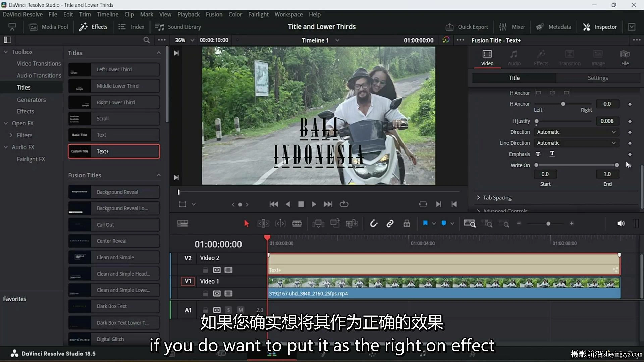Adjust timeline zoom slider handle

pos(548,224)
